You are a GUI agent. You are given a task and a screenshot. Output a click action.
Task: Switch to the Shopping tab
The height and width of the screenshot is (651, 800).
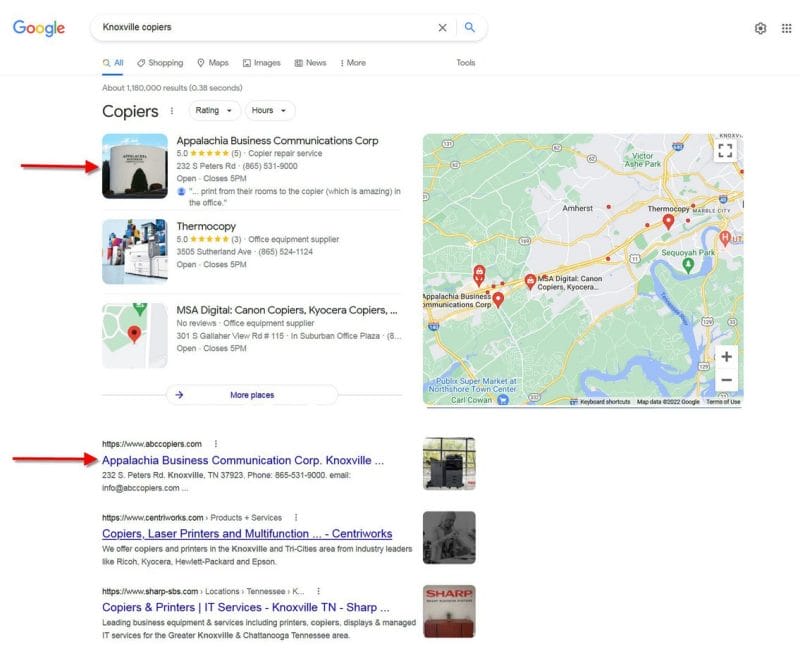[x=160, y=63]
